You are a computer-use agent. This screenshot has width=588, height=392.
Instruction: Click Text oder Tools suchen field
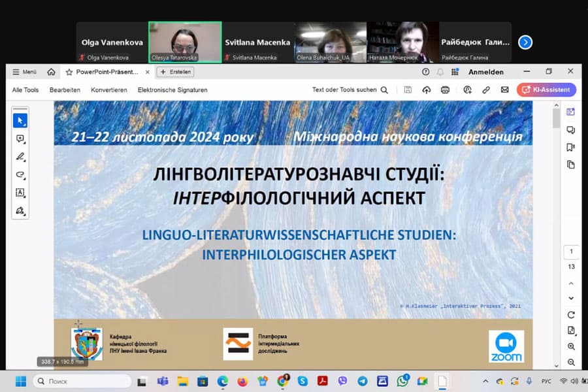coord(350,90)
